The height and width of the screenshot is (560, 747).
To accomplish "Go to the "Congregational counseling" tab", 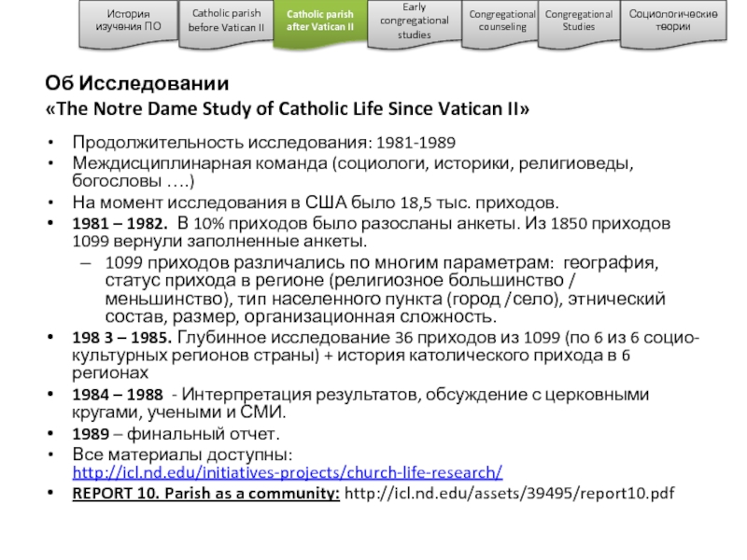I will (502, 21).
